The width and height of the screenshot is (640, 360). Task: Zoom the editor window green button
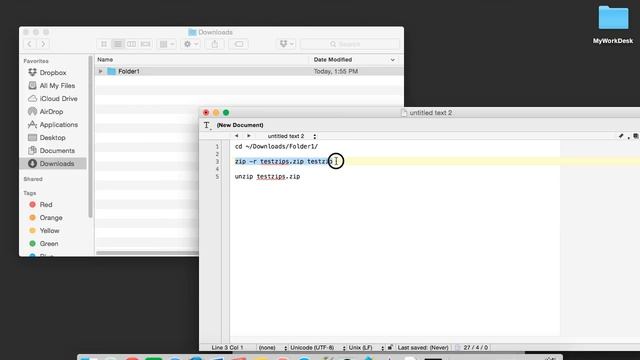(x=226, y=113)
